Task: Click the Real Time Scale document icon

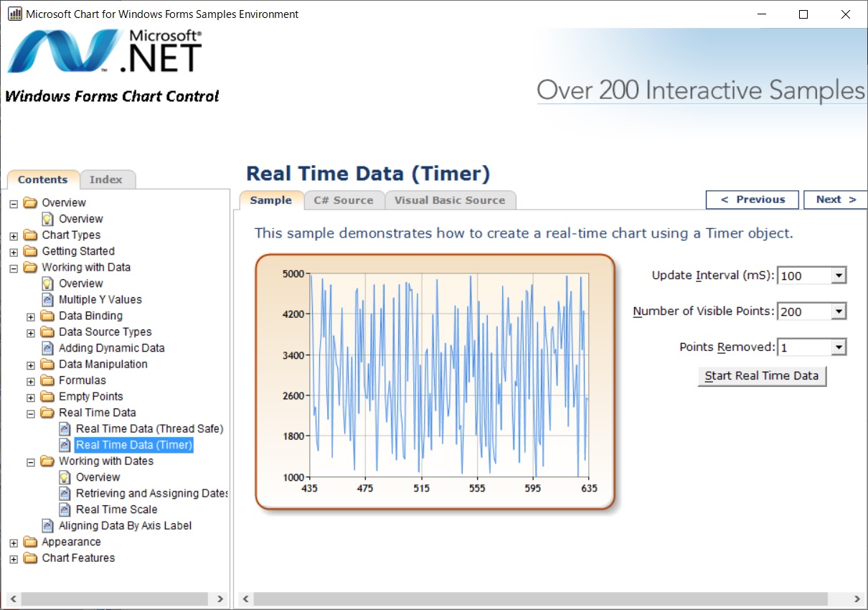Action: (65, 510)
